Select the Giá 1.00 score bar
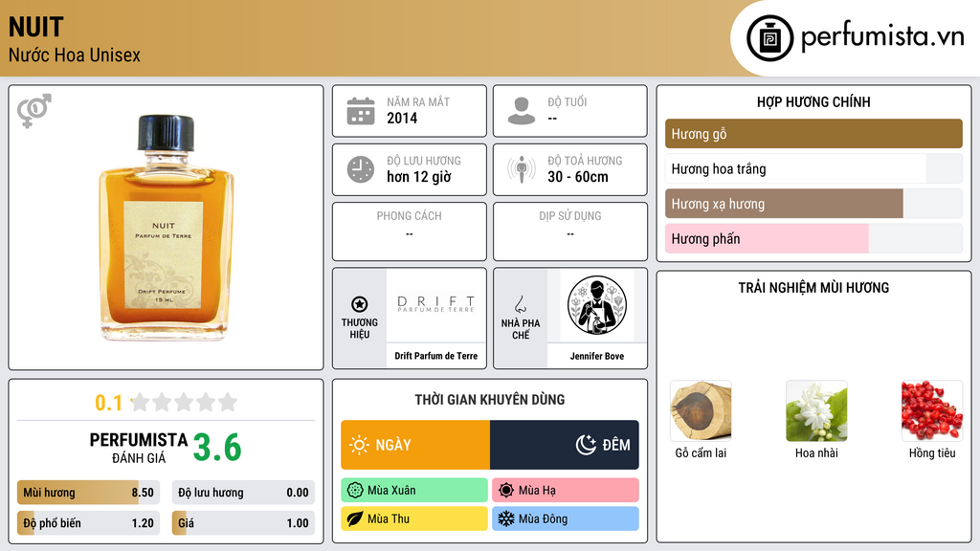 point(243,523)
